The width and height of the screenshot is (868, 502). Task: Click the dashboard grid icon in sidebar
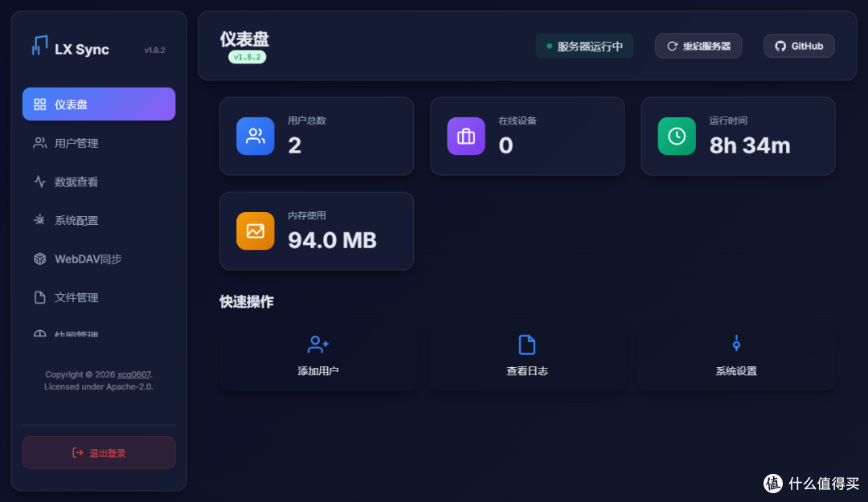point(40,104)
